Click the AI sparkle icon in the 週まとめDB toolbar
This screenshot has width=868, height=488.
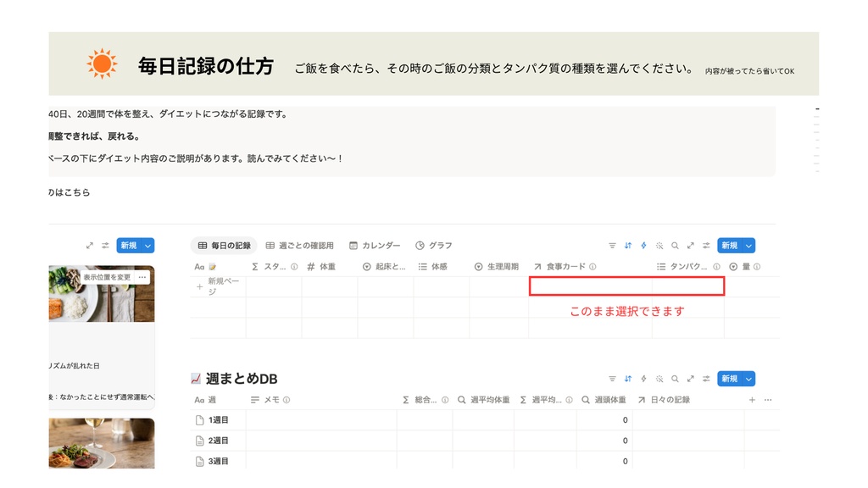[659, 379]
